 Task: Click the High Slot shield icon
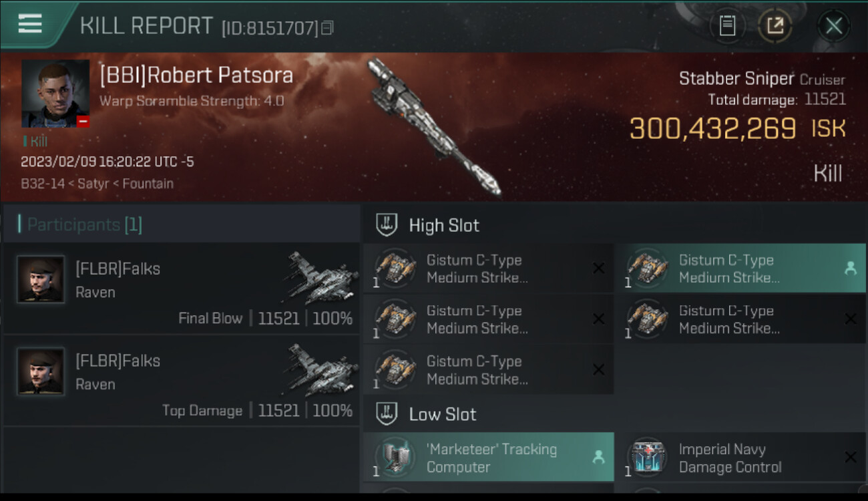387,225
